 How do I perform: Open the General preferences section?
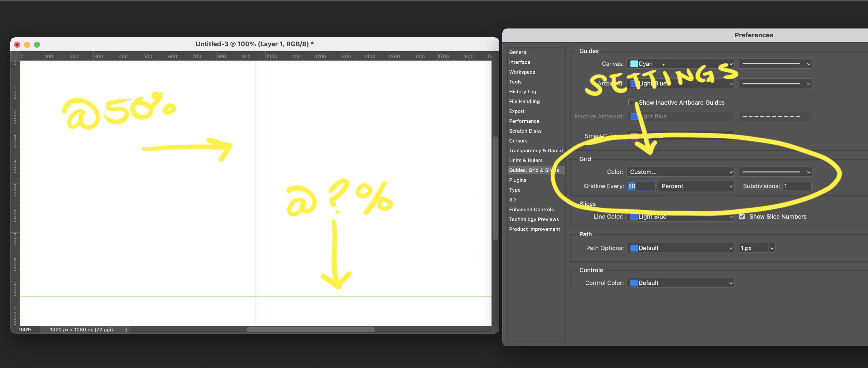(x=518, y=52)
